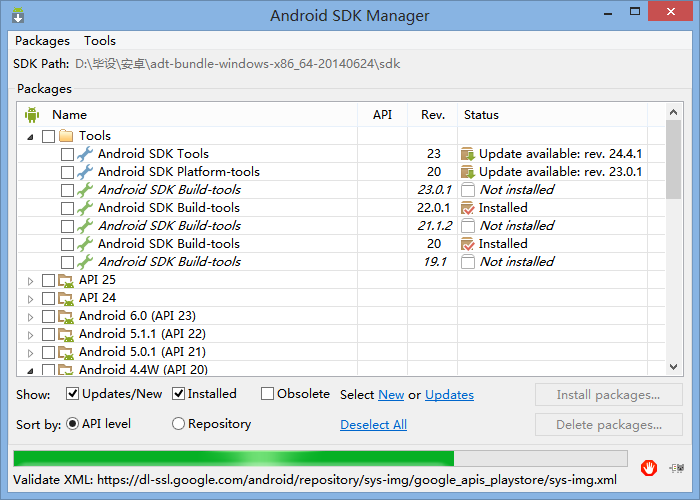
Task: Click the Android SDK Platform-tools wrench icon
Action: click(85, 172)
